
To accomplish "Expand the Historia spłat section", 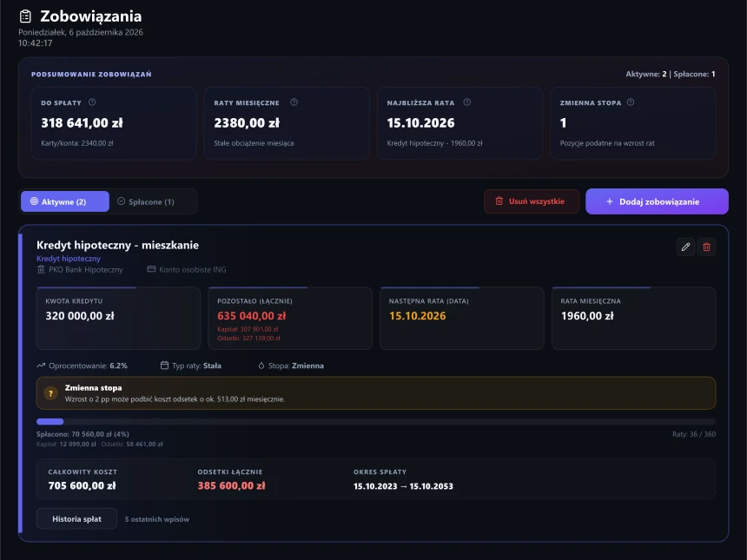I will pyautogui.click(x=76, y=518).
